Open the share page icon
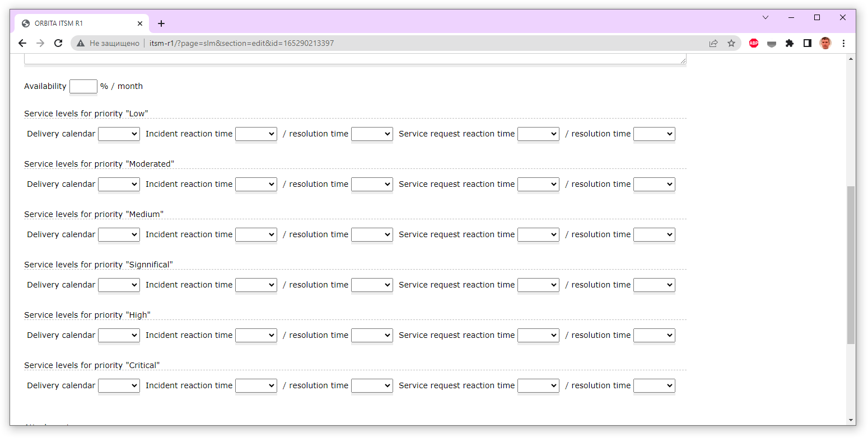868x438 pixels. tap(713, 43)
